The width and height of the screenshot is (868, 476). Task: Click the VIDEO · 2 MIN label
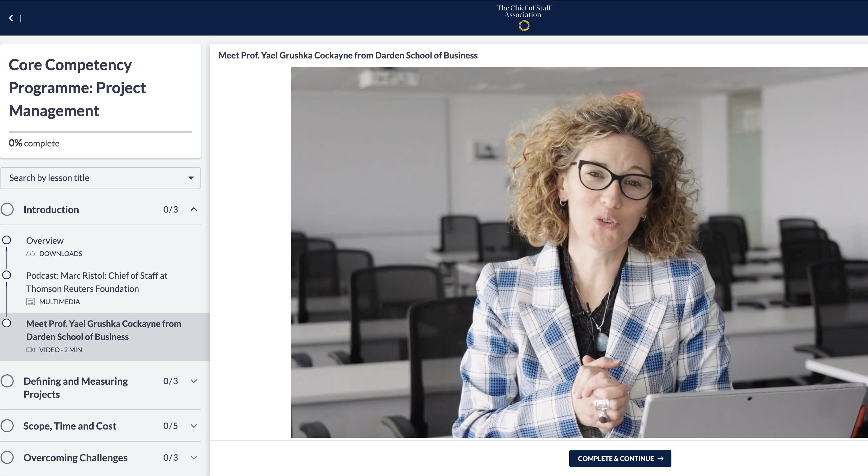coord(61,350)
